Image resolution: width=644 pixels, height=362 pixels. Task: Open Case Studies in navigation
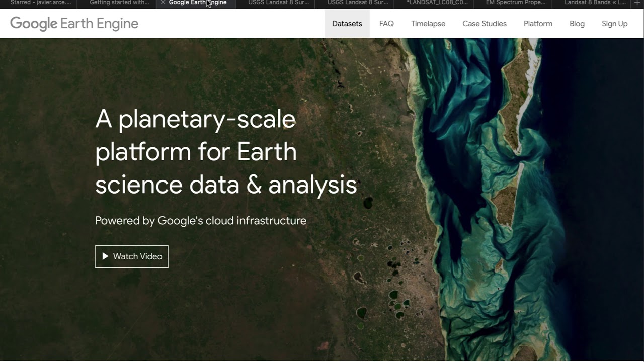tap(485, 24)
